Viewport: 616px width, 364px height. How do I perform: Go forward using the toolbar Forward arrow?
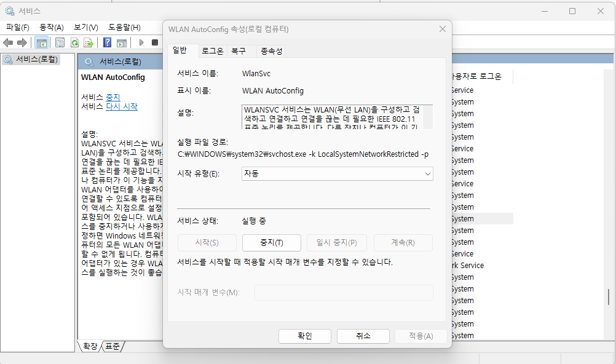pyautogui.click(x=22, y=42)
